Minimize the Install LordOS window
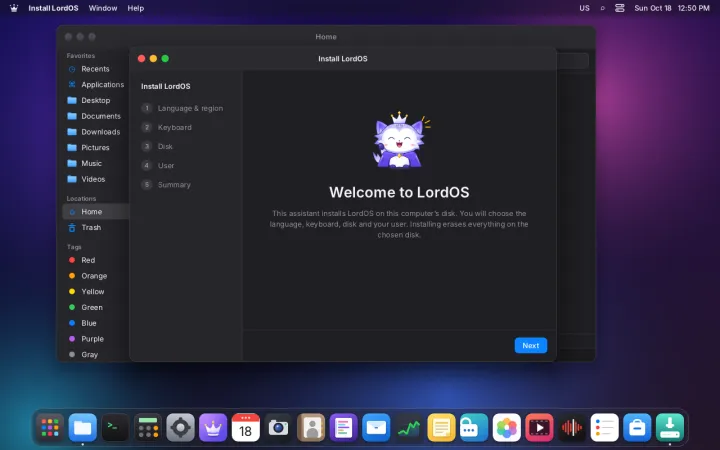720x450 pixels. pos(153,58)
